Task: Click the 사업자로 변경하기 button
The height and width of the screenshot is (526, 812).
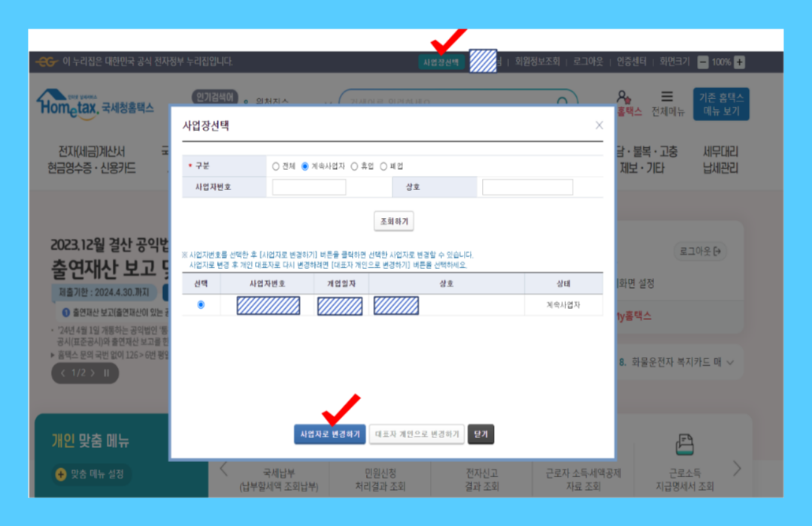Action: pyautogui.click(x=332, y=434)
